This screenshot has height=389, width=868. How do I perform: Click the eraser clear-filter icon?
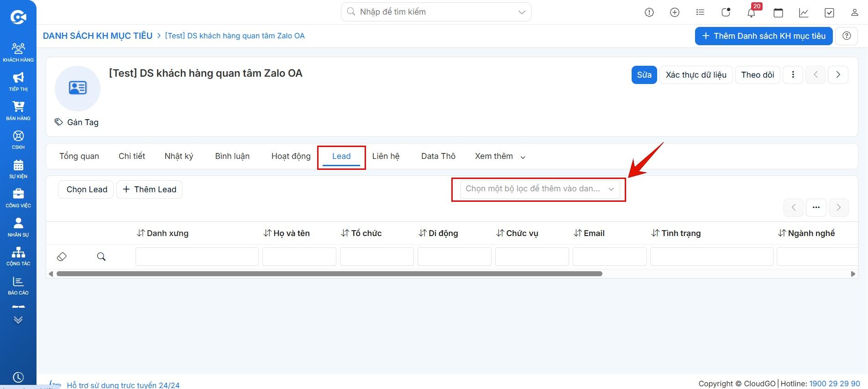click(x=62, y=257)
